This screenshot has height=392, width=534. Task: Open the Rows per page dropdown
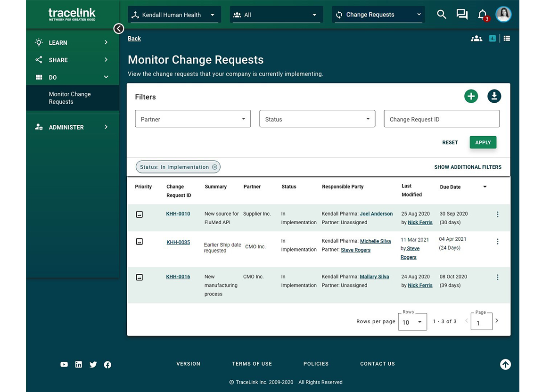point(412,322)
